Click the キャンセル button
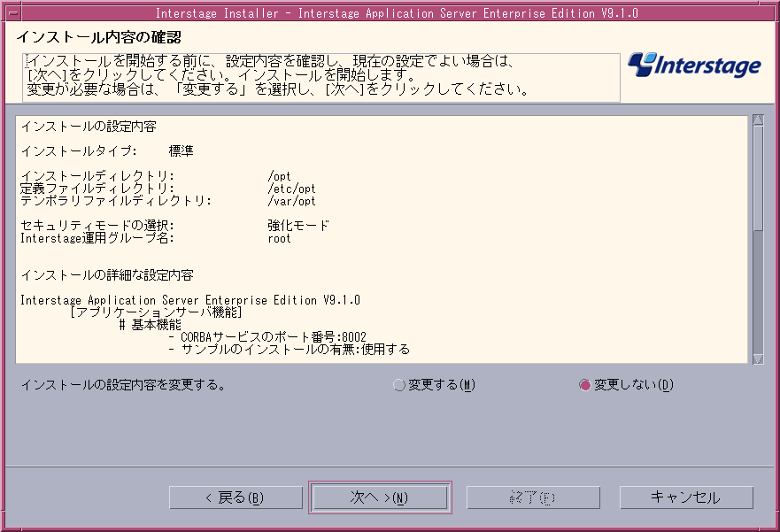This screenshot has width=780, height=532. click(x=686, y=497)
